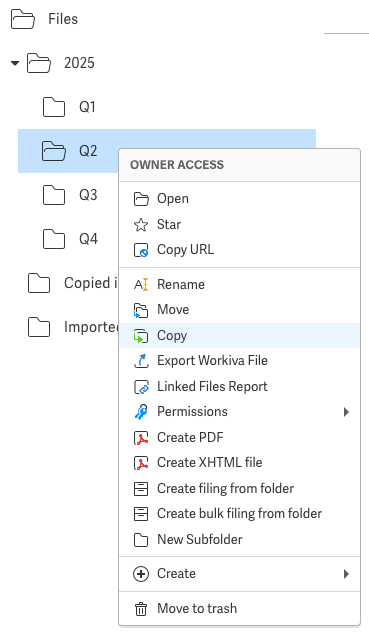Click the open Q2 folder icon

tap(54, 151)
